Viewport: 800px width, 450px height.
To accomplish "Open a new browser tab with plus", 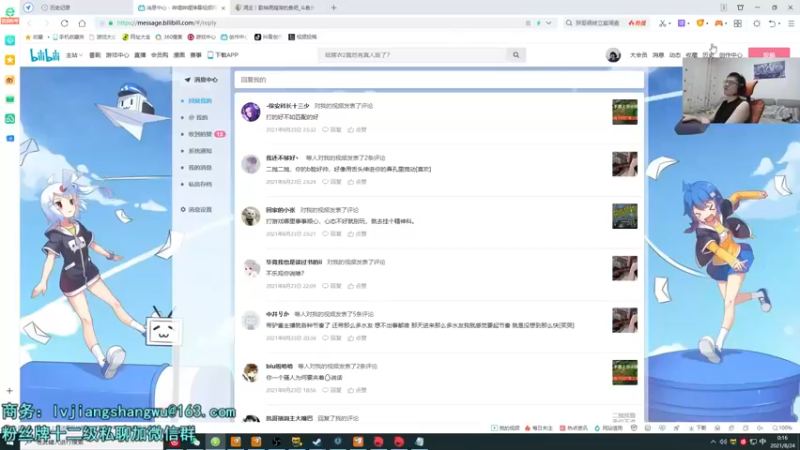I will pyautogui.click(x=334, y=8).
